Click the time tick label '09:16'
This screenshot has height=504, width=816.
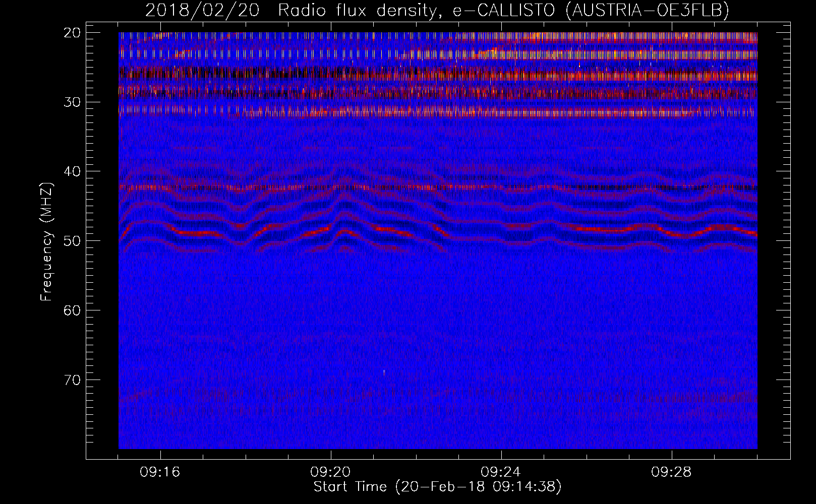point(160,472)
